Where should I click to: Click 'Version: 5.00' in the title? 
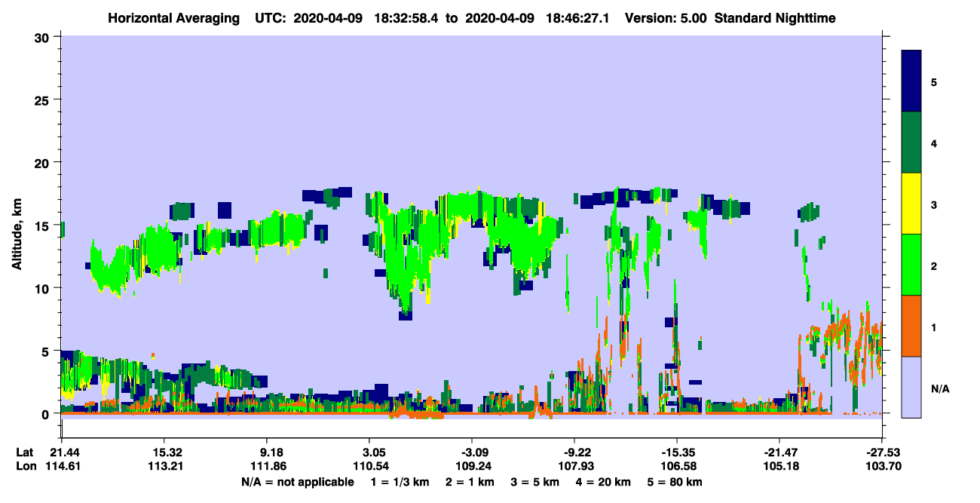pos(666,17)
